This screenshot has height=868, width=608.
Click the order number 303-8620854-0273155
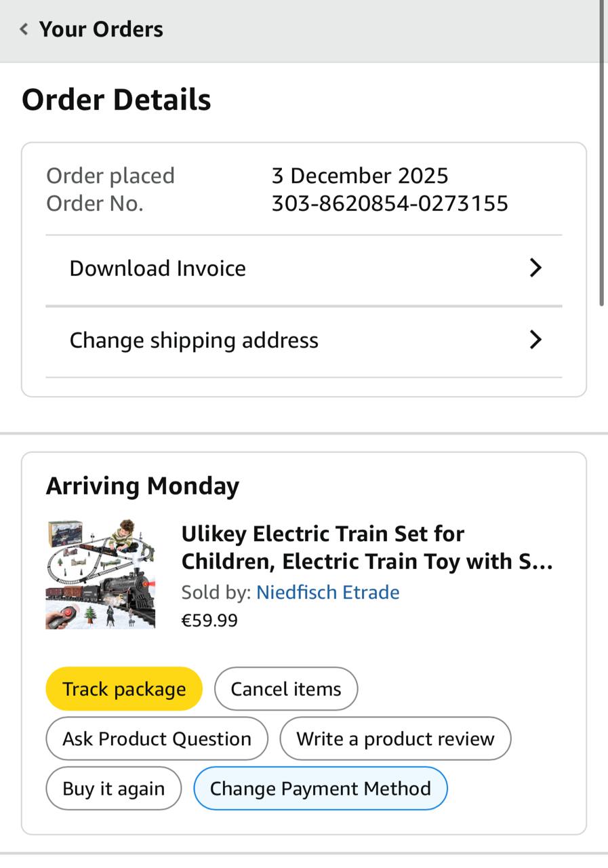pos(390,203)
